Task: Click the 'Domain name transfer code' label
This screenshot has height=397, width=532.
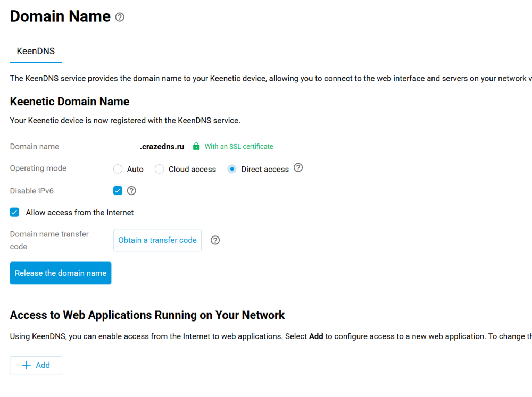Action: point(49,240)
